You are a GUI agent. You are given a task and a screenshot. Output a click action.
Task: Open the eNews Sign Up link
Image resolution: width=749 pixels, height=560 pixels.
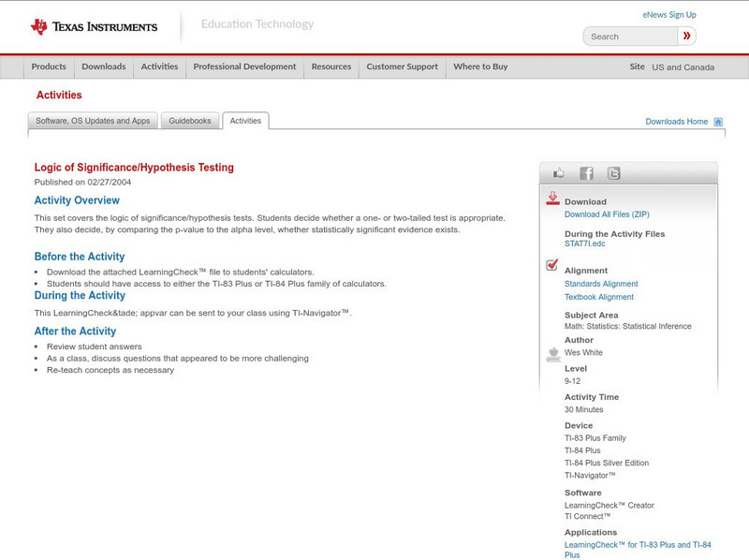pyautogui.click(x=669, y=15)
